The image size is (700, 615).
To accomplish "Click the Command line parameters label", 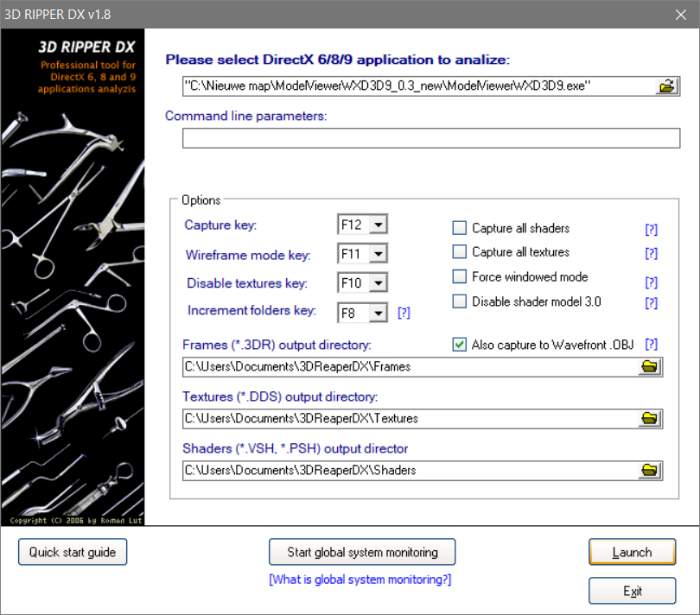I will (246, 116).
